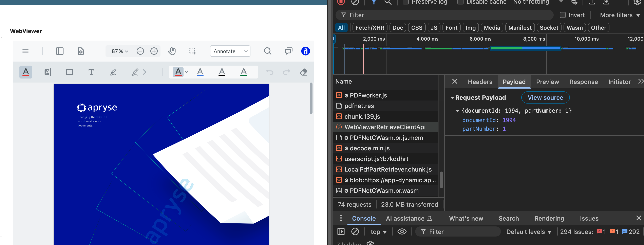The width and height of the screenshot is (644, 245).
Task: Open the comments notes panel
Action: (288, 51)
